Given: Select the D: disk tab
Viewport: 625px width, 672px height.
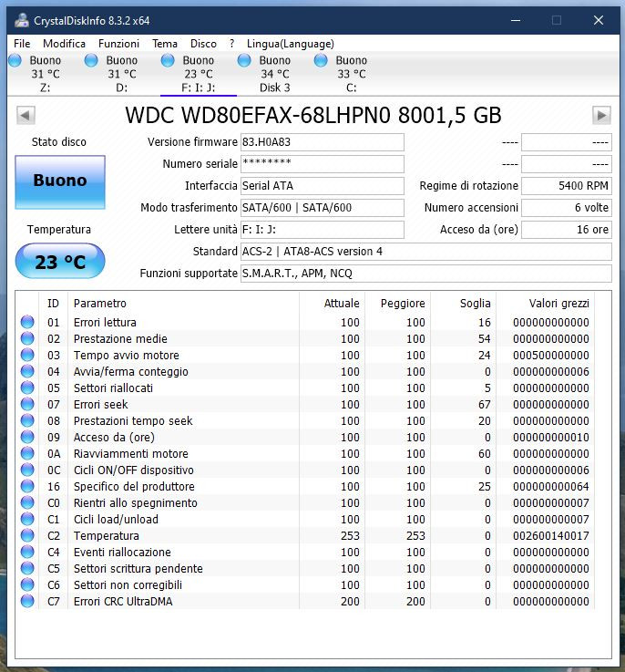Looking at the screenshot, I should 122,74.
